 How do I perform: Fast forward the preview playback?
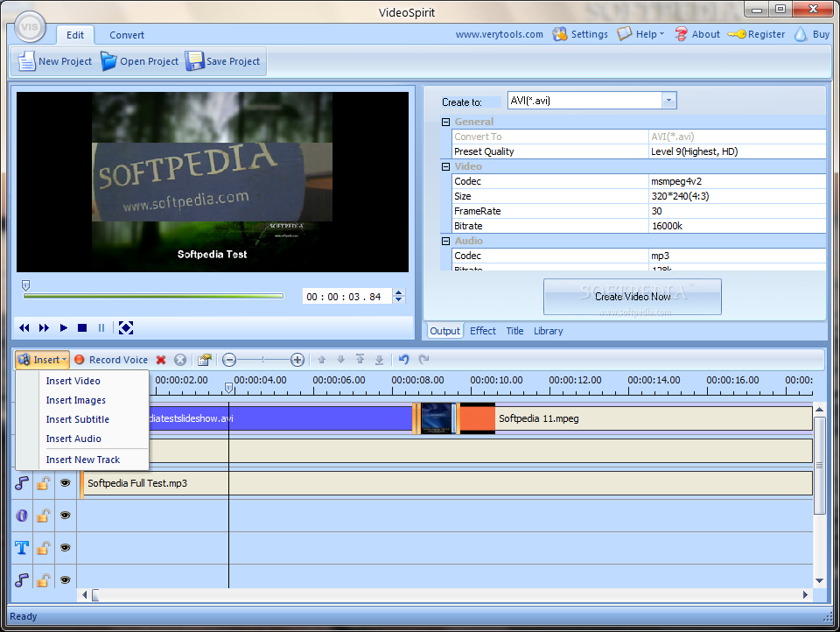click(44, 327)
